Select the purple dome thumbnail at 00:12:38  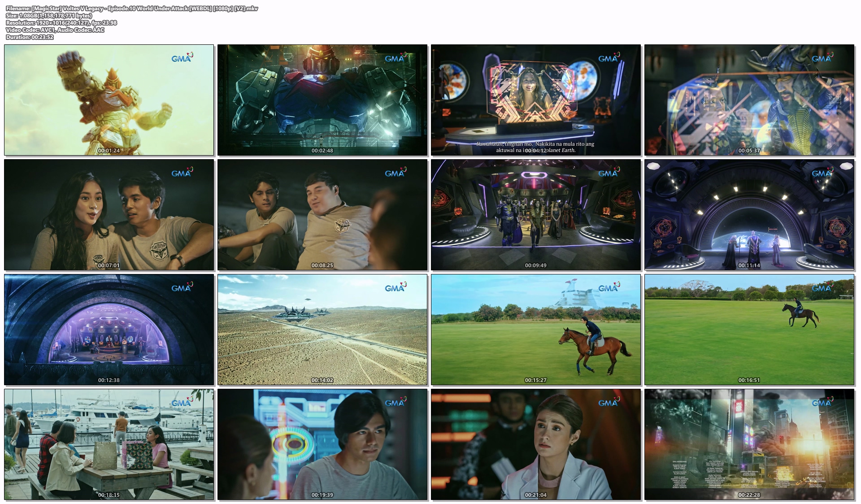point(109,330)
